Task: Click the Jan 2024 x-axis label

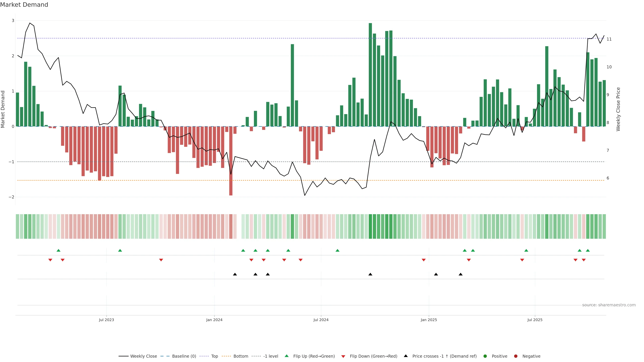Action: [x=214, y=320]
